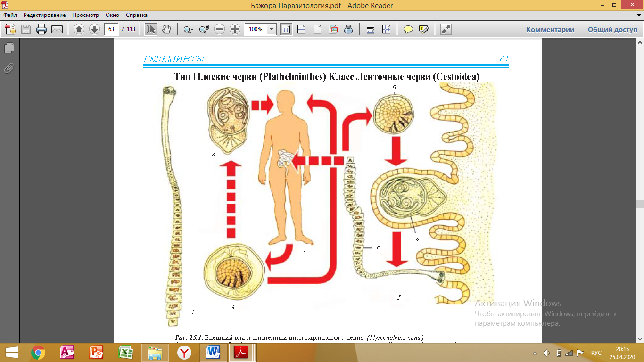The height and width of the screenshot is (362, 644).
Task: Open Google Chrome from taskbar
Action: coord(38,353)
